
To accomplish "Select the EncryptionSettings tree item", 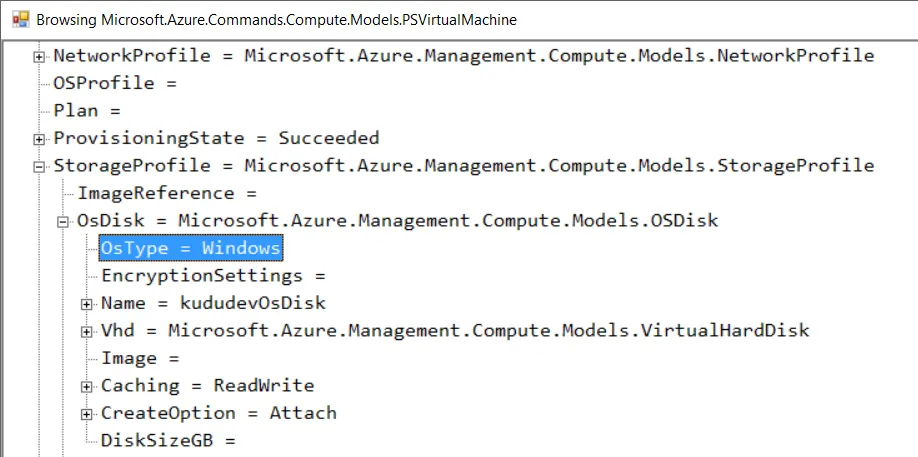I will pyautogui.click(x=213, y=276).
